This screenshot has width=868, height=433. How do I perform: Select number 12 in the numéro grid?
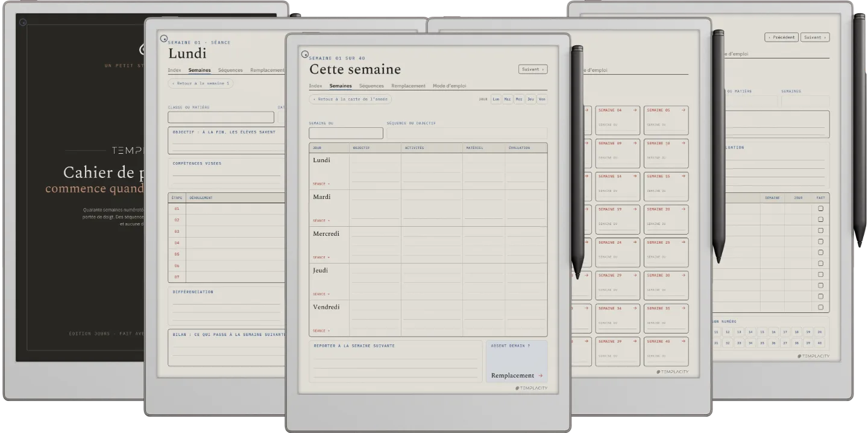click(728, 332)
